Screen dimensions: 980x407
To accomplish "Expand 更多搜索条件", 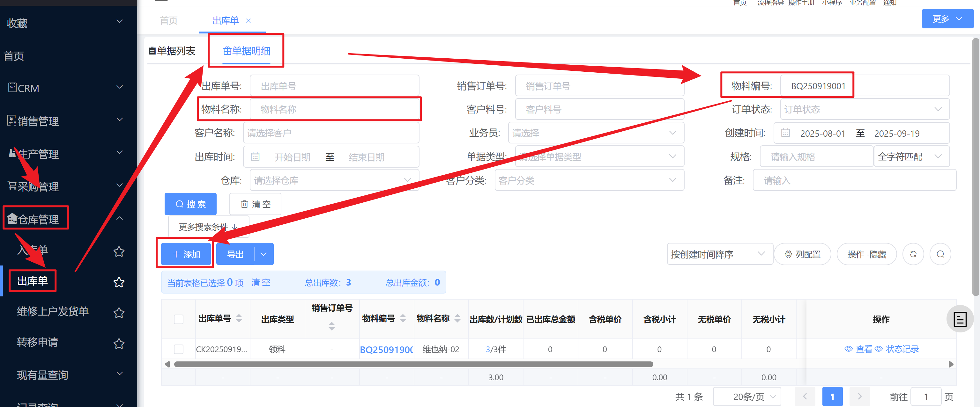I will pos(209,227).
